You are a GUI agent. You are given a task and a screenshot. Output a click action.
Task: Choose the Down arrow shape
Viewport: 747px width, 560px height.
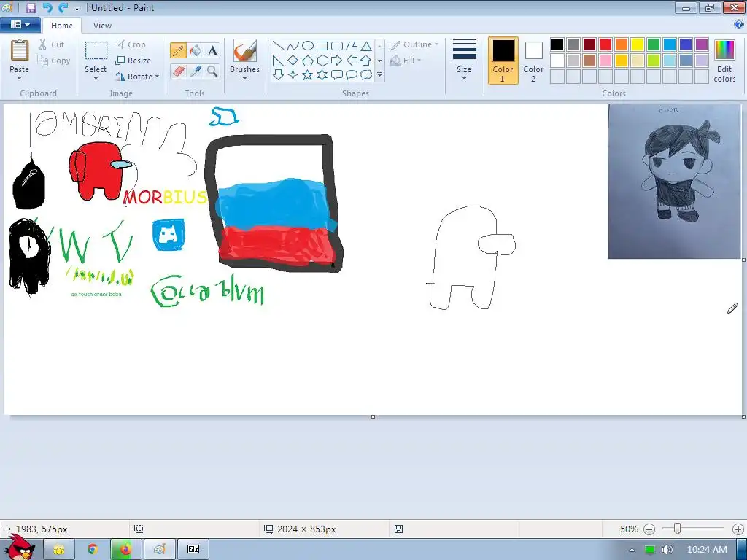click(x=279, y=75)
